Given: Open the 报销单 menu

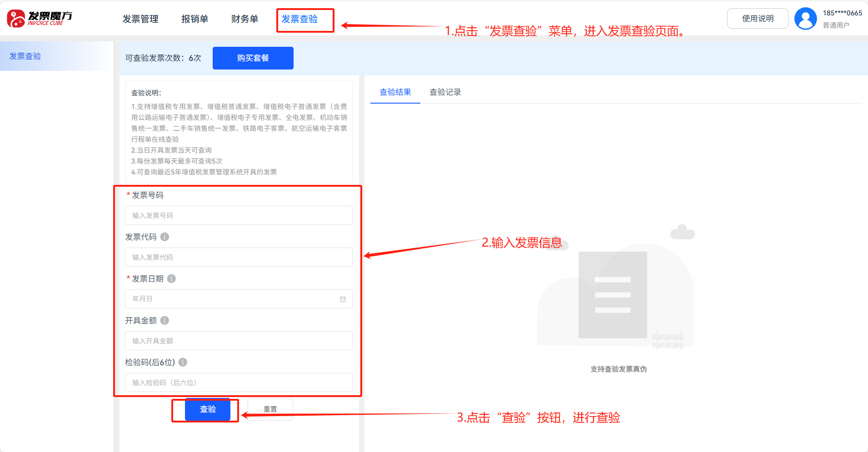Looking at the screenshot, I should (195, 19).
